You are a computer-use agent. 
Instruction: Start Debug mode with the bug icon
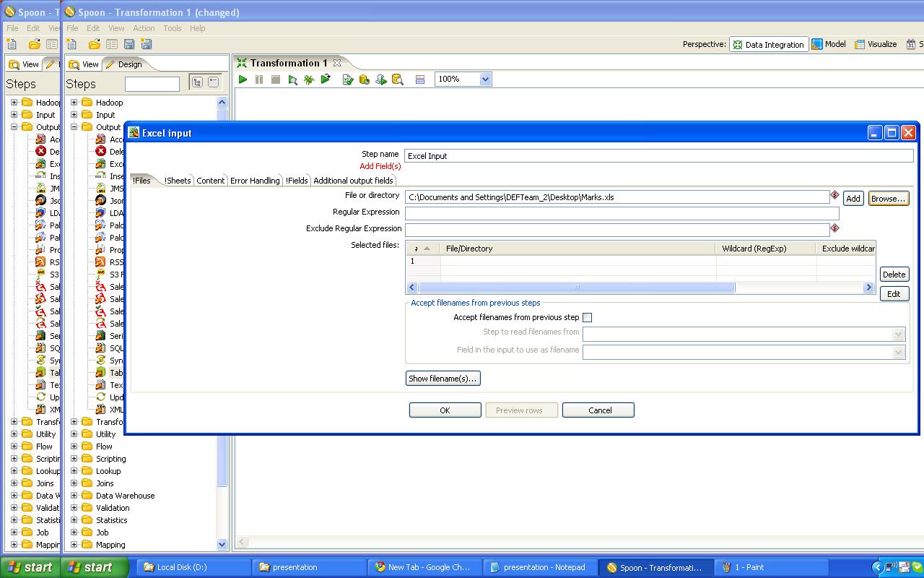coord(308,79)
